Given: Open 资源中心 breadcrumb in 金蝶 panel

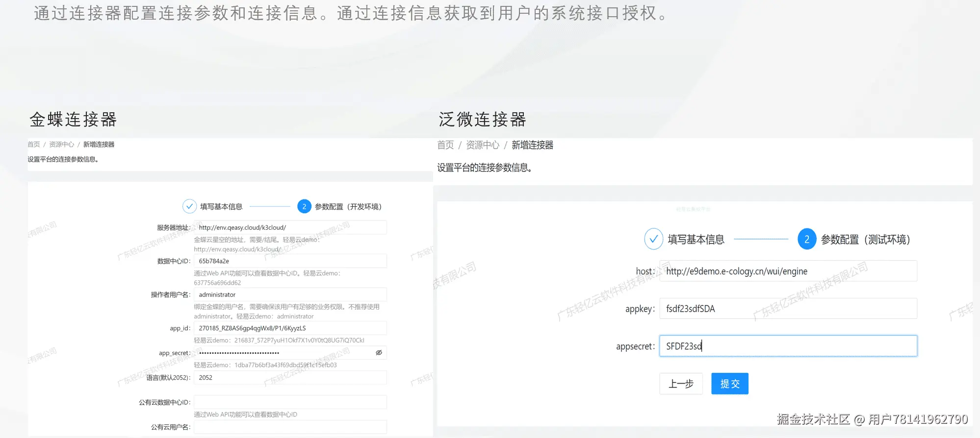Looking at the screenshot, I should (x=61, y=145).
